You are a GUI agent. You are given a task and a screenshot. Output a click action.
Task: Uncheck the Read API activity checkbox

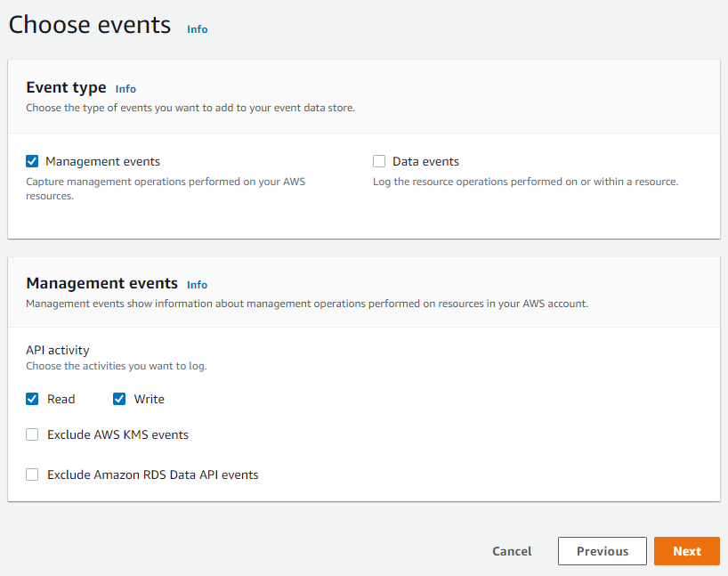pos(32,399)
